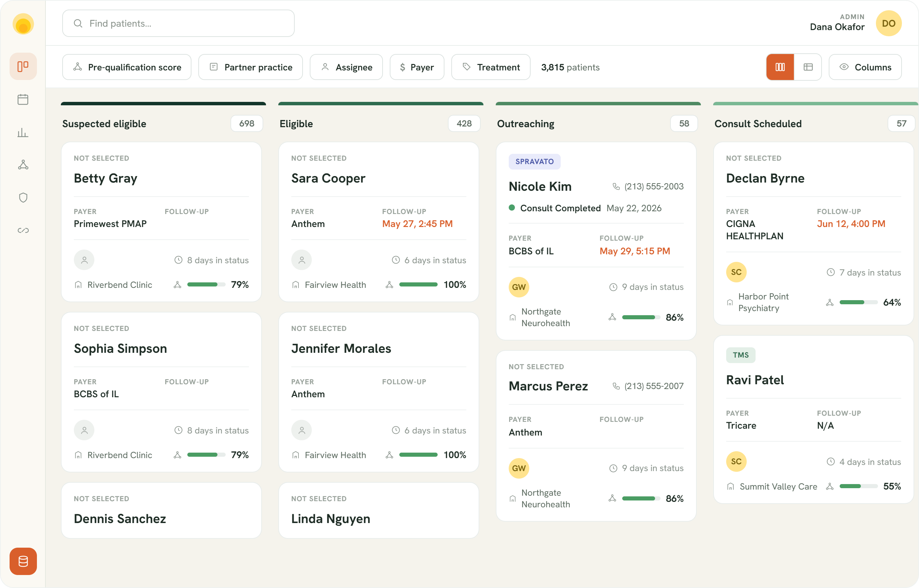Screen dimensions: 919x588
Task: Open the bar chart analytics sidebar icon
Action: coord(23,132)
